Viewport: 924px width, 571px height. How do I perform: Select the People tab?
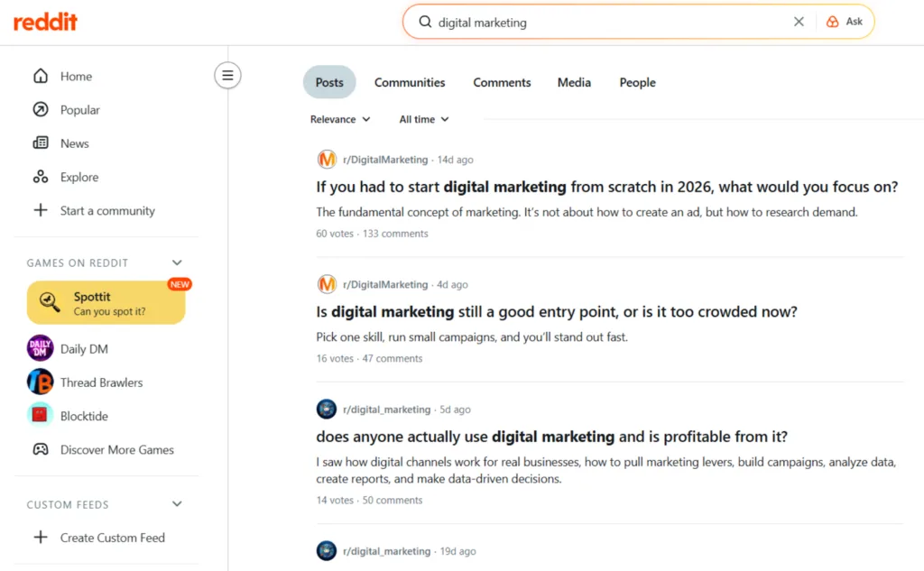tap(637, 82)
